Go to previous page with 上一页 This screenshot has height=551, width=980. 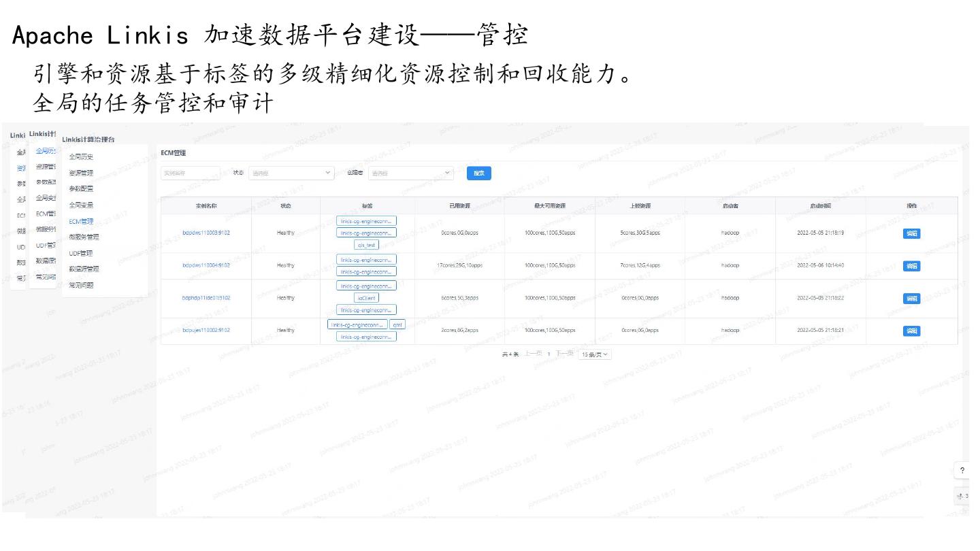click(534, 354)
